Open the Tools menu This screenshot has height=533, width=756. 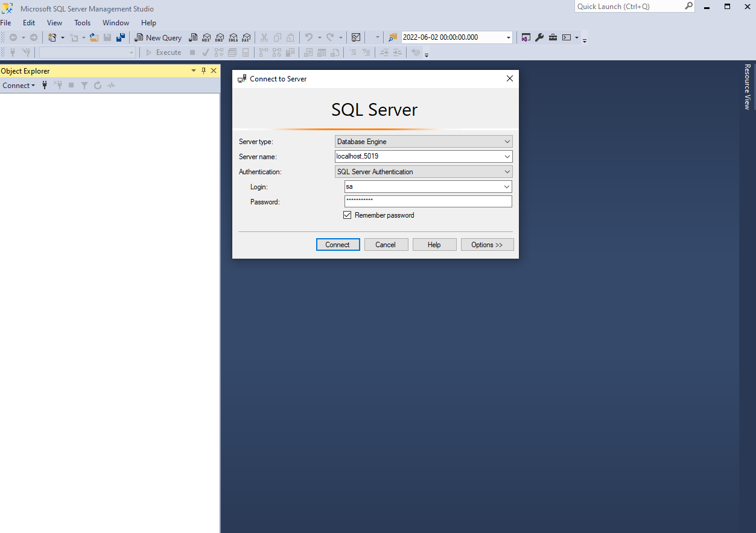[x=83, y=23]
